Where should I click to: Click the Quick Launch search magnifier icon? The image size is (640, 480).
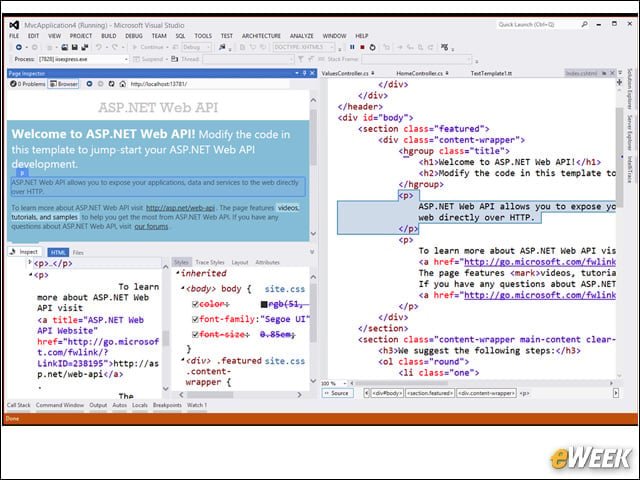click(584, 24)
